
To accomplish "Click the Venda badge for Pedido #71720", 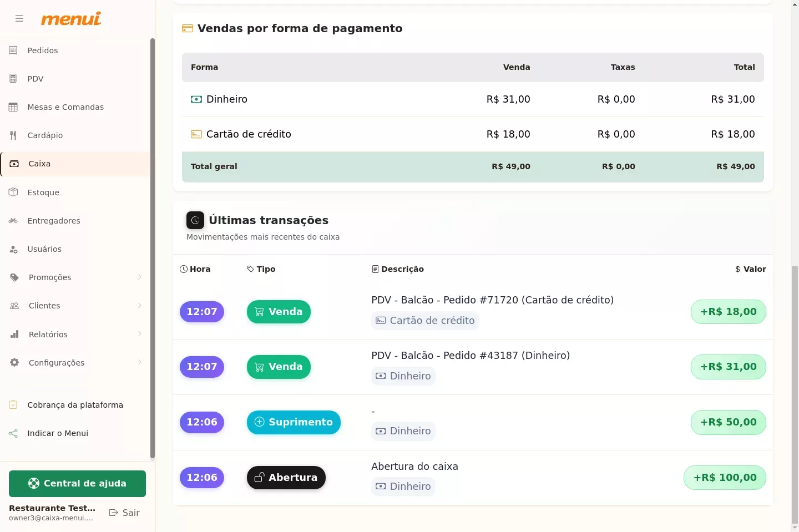I will point(279,312).
